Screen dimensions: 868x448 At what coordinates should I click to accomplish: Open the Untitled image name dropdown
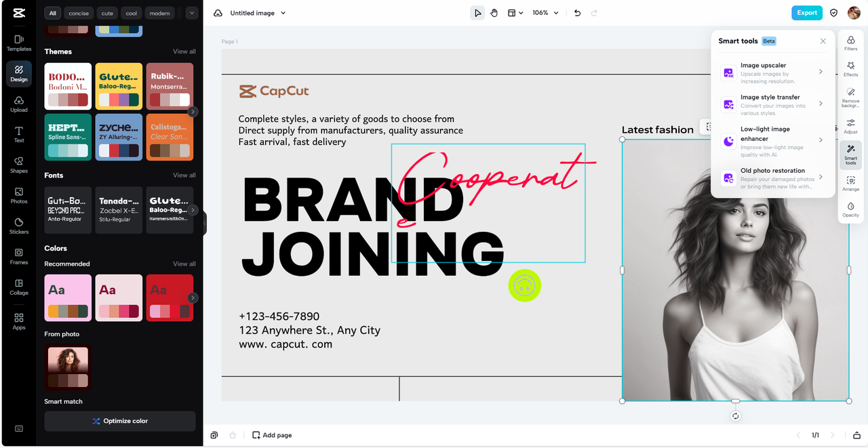258,13
